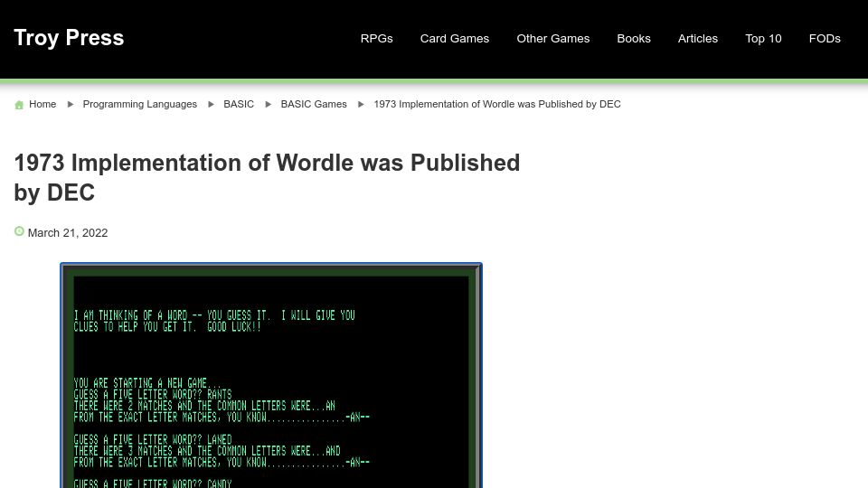Click the current page breadcrumb title

click(497, 104)
